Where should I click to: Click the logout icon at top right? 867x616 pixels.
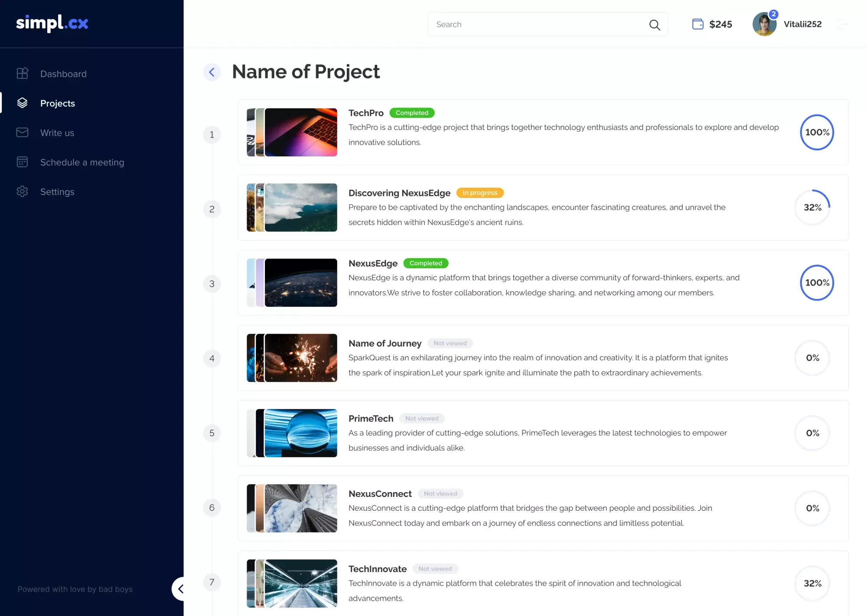pos(842,24)
